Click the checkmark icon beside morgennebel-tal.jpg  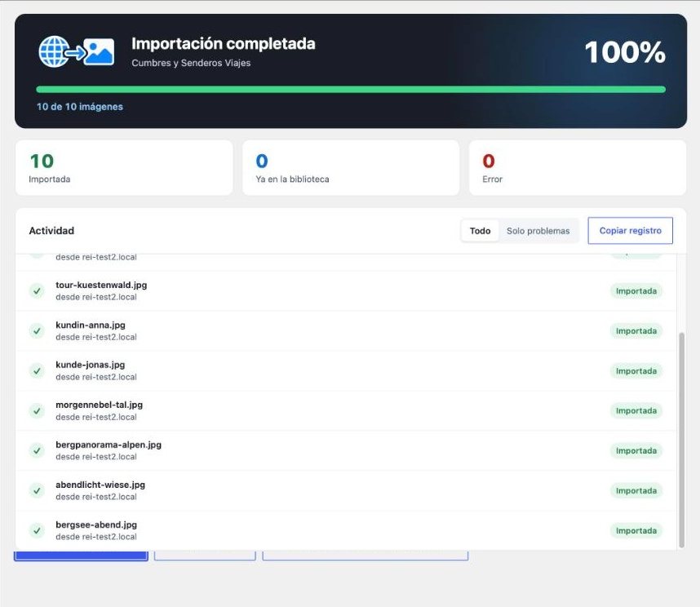pos(37,410)
